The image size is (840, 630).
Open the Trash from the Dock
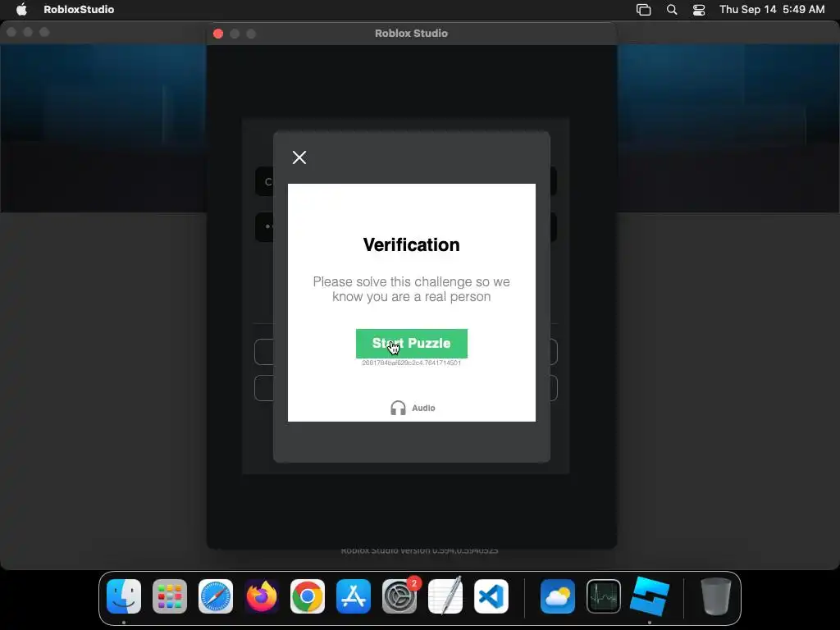pos(715,596)
